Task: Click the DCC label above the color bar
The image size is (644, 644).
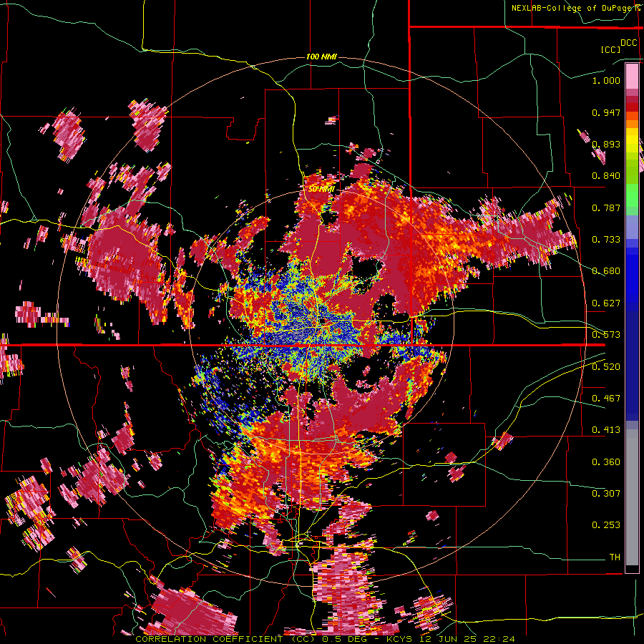Action: coord(628,43)
